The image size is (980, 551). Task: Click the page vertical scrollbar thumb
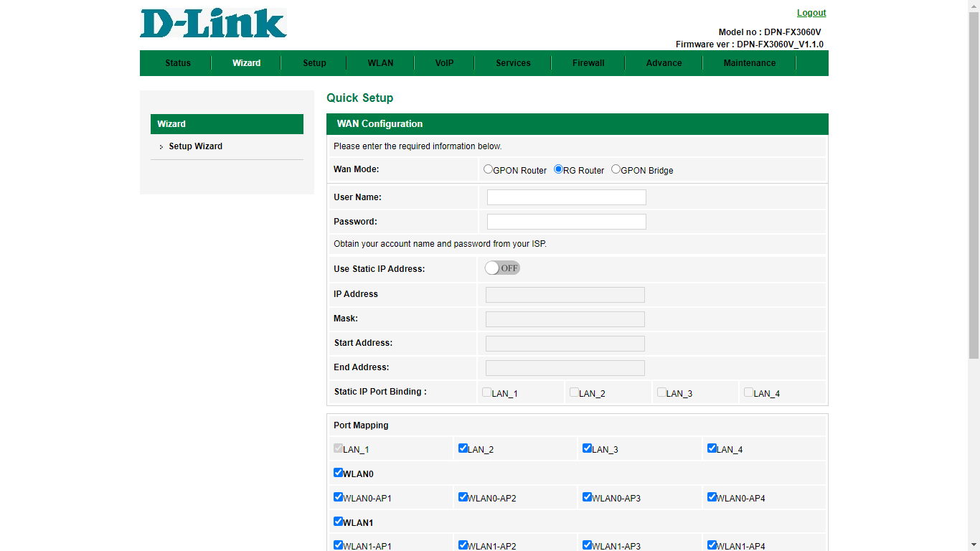coord(974,185)
